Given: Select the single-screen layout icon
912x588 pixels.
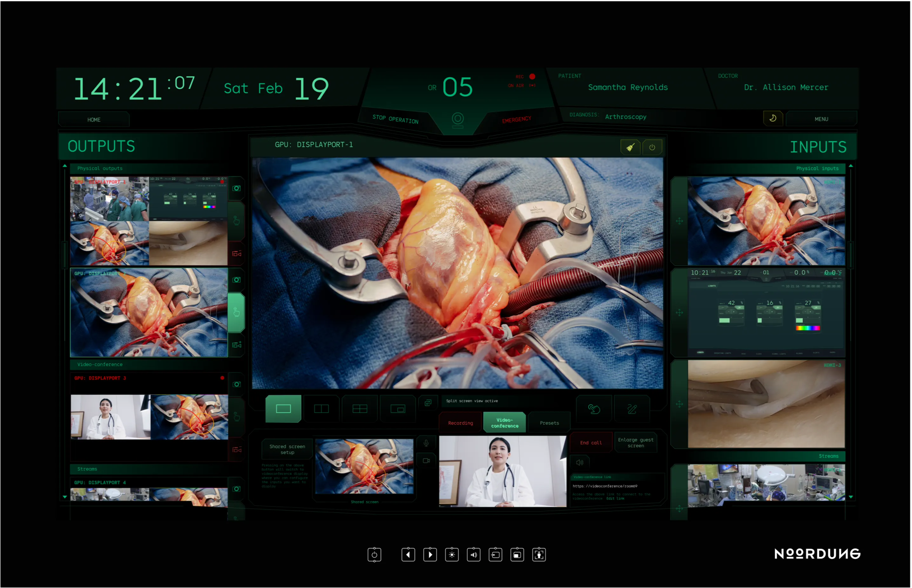Looking at the screenshot, I should [283, 409].
